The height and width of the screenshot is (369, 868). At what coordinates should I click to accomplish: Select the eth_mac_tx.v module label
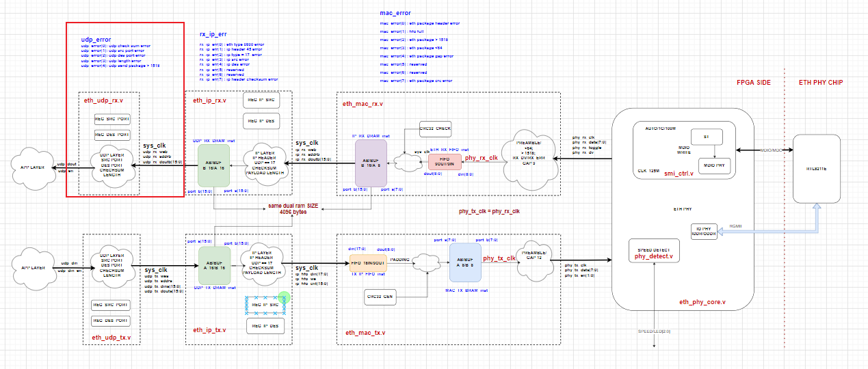[365, 332]
